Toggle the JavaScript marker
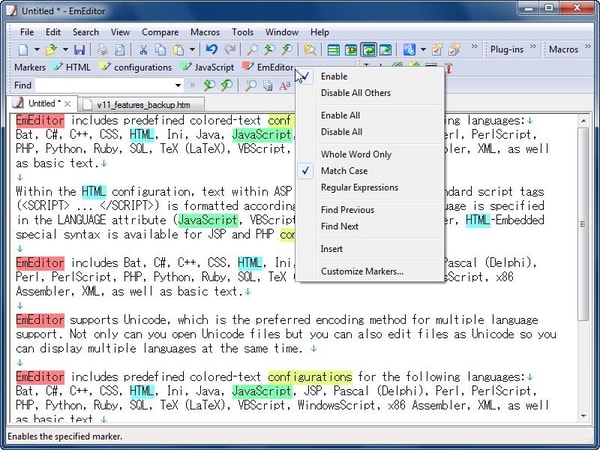600x450 pixels. (x=207, y=67)
